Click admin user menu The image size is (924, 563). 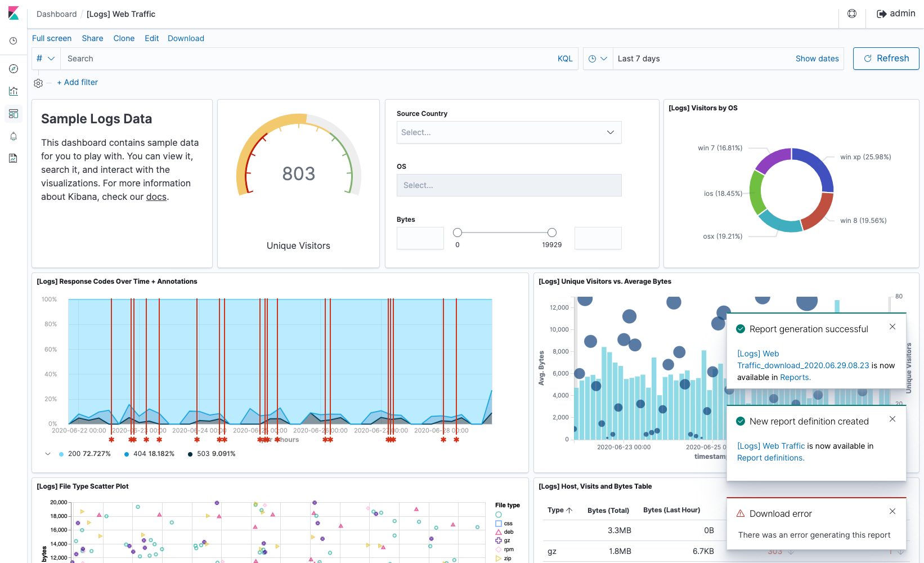coord(896,14)
